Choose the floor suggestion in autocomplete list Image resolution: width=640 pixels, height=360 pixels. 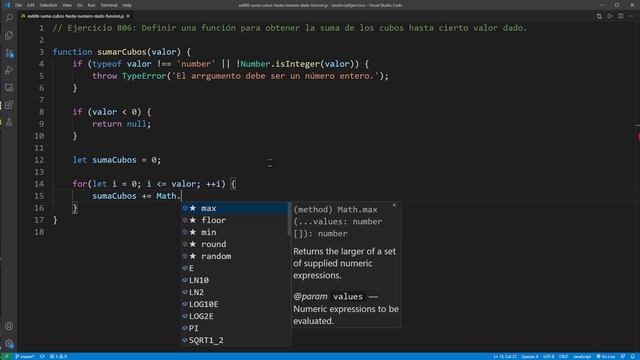coord(235,220)
